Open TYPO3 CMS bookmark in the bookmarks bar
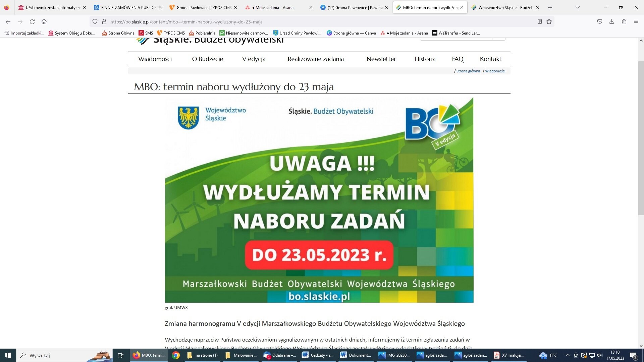 point(171,33)
